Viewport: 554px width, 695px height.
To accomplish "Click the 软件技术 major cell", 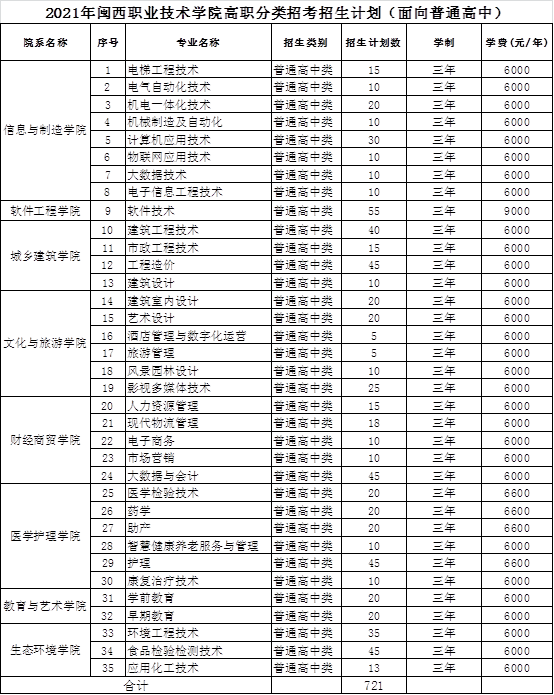I will (x=198, y=211).
